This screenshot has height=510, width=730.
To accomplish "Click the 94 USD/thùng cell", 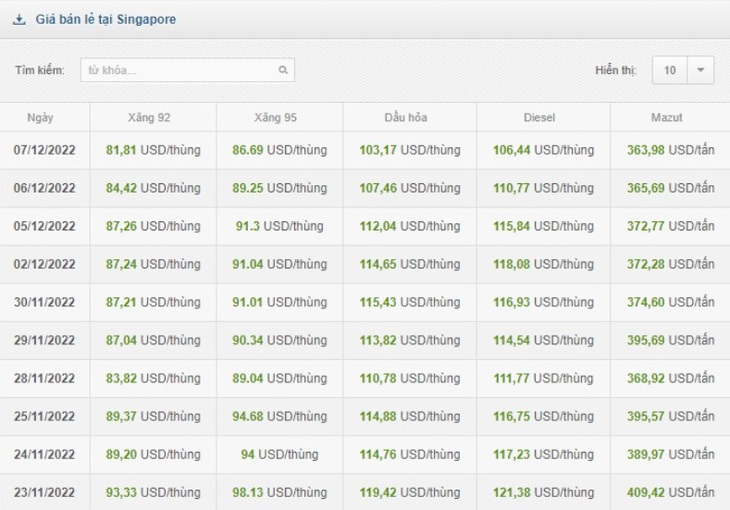I will [279, 455].
